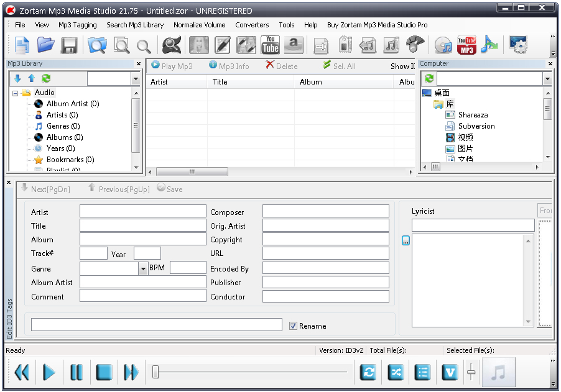Image resolution: width=561 pixels, height=392 pixels.
Task: Click the playback position slider handle
Action: [x=155, y=371]
